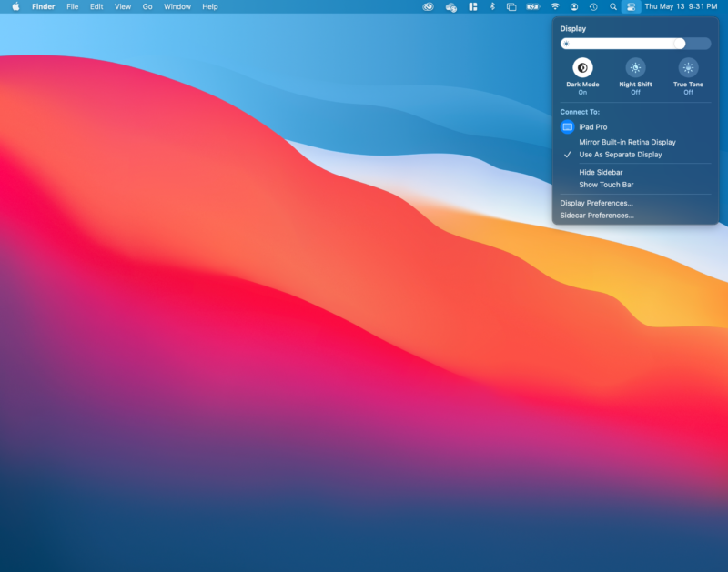Enable Night Shift toggle
This screenshot has height=572, width=728.
click(x=635, y=67)
